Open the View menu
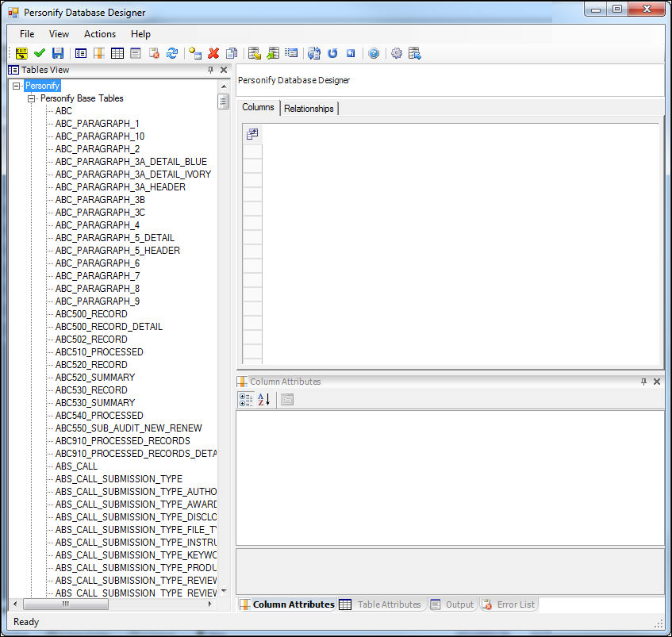Viewport: 672px width, 637px height. click(60, 34)
